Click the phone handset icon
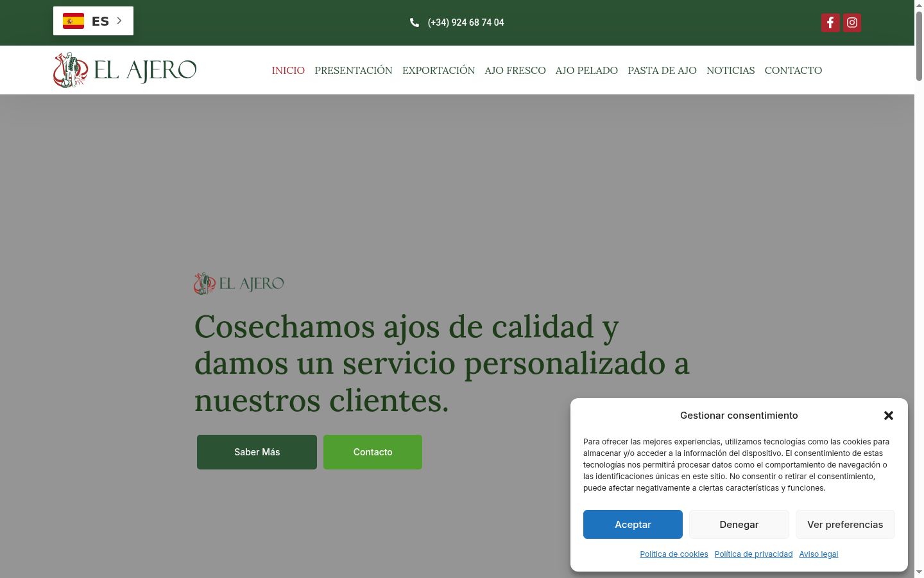Screen dimensions: 924x578 coord(415,22)
